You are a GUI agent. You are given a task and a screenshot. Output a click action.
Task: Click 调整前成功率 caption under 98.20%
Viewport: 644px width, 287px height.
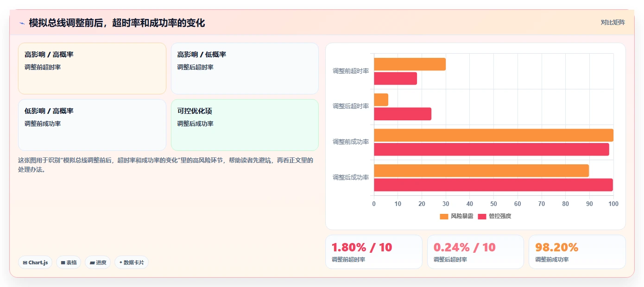[x=552, y=260]
